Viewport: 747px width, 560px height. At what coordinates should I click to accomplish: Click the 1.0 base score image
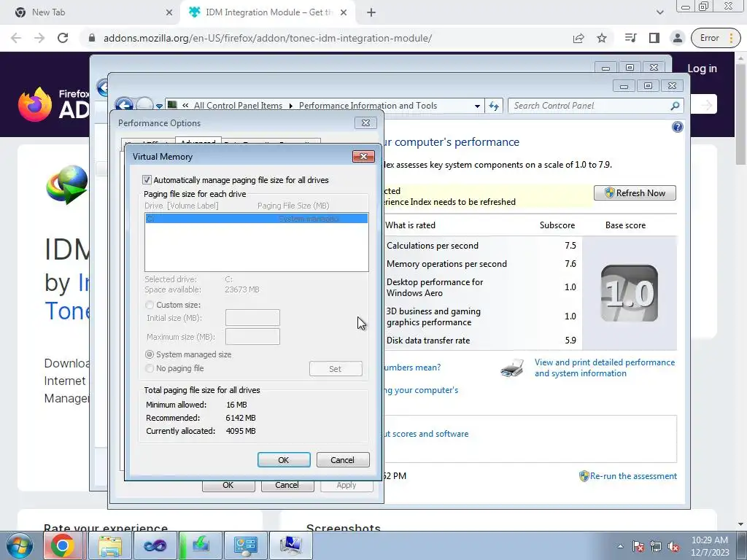(630, 293)
